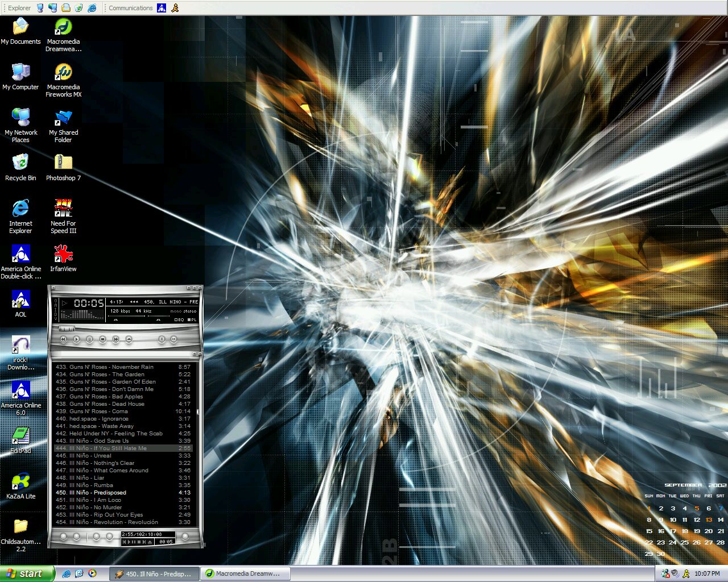
Task: Open the Windows Start menu
Action: pyautogui.click(x=27, y=573)
